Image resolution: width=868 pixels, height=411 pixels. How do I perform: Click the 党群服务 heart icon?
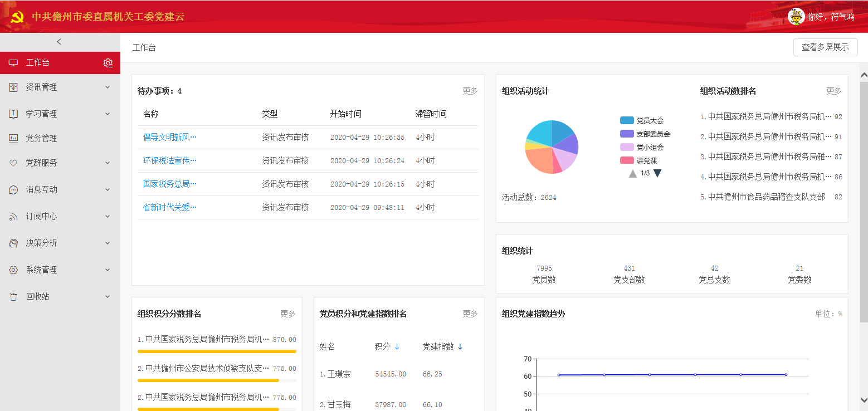click(13, 163)
